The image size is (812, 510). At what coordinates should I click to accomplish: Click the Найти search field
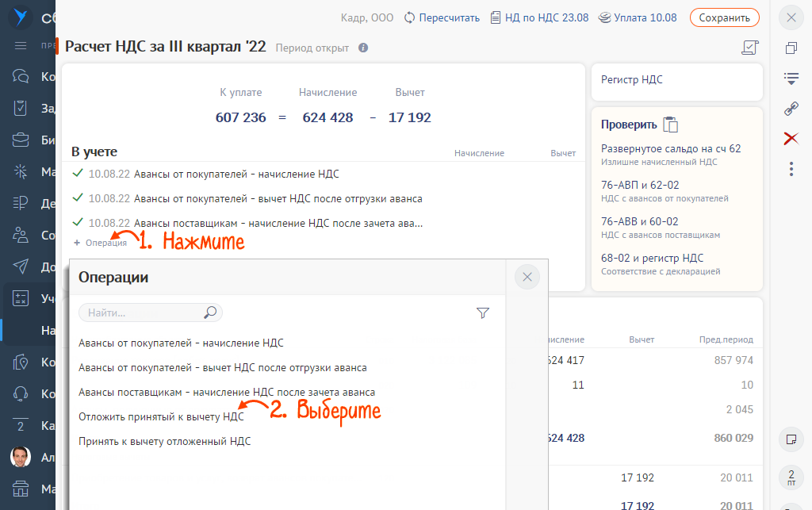click(x=143, y=313)
